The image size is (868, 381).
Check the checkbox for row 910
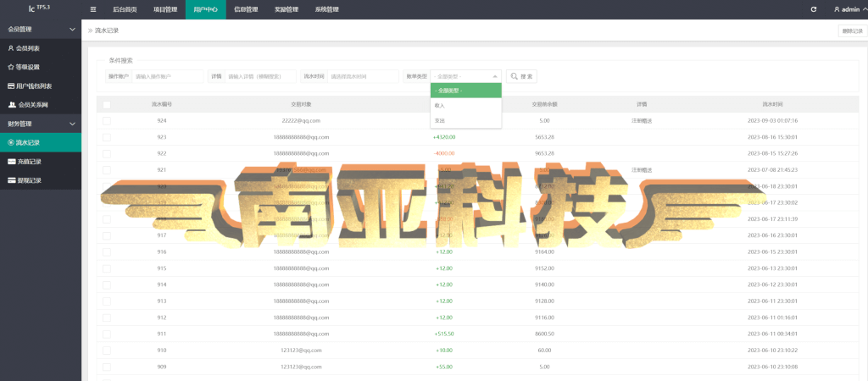pyautogui.click(x=107, y=351)
